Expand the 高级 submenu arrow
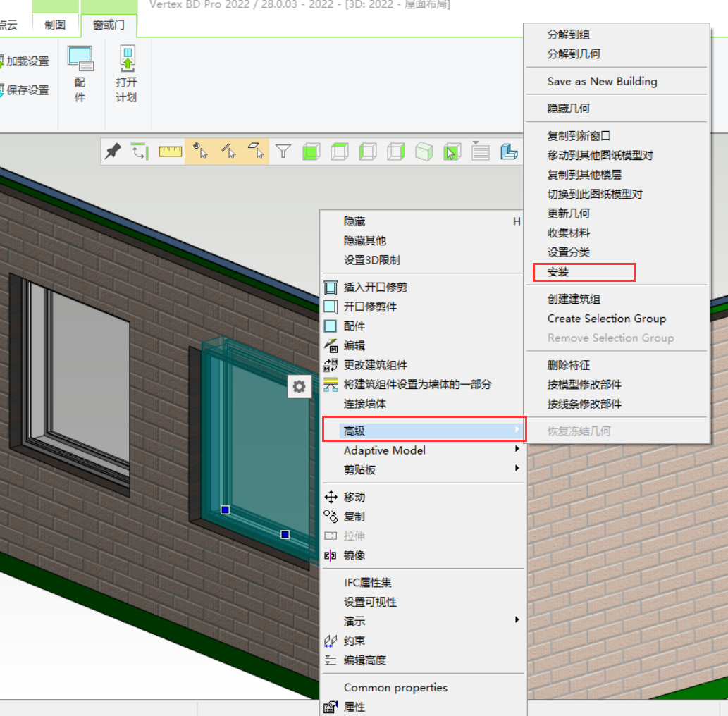The width and height of the screenshot is (728, 716). point(517,430)
